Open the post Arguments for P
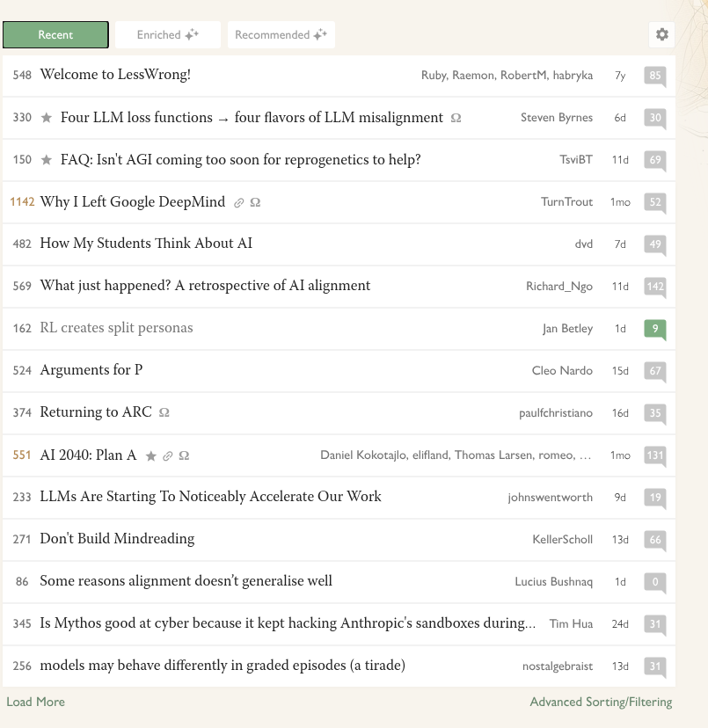This screenshot has width=708, height=728. [x=91, y=370]
